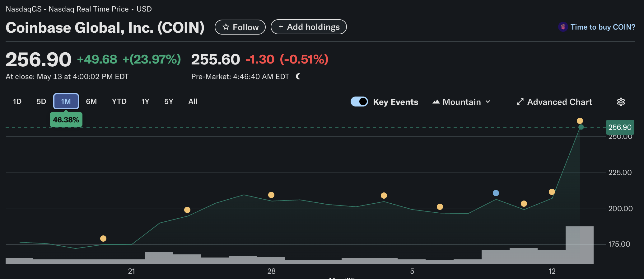This screenshot has height=279, width=644.
Task: Open the Mountain chart type dropdown
Action: [x=462, y=102]
